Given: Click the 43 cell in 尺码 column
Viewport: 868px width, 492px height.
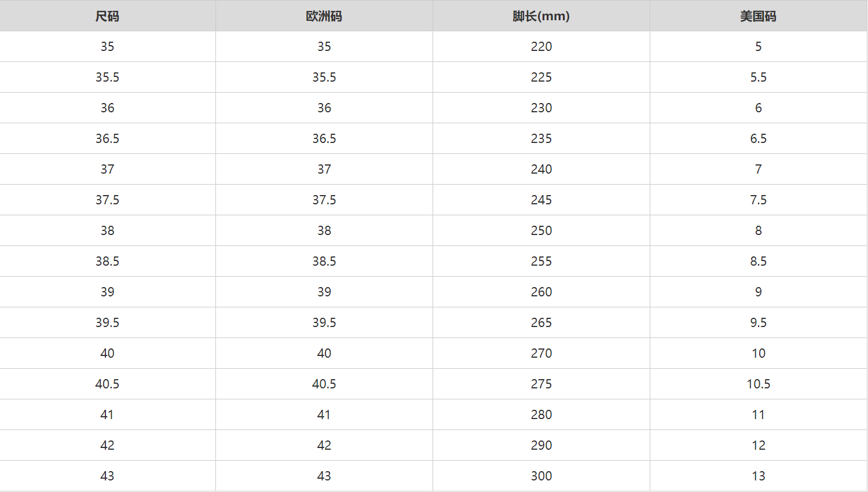Looking at the screenshot, I should (x=107, y=476).
